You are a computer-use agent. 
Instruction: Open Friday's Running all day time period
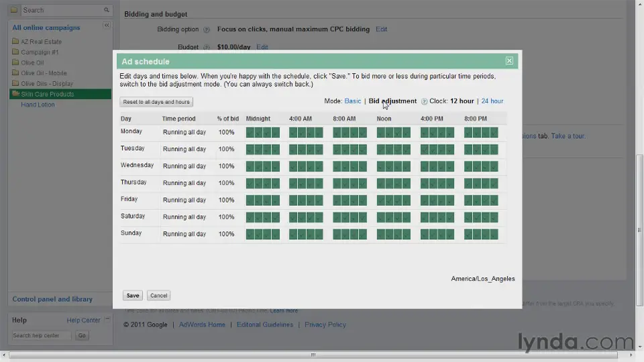pos(184,200)
